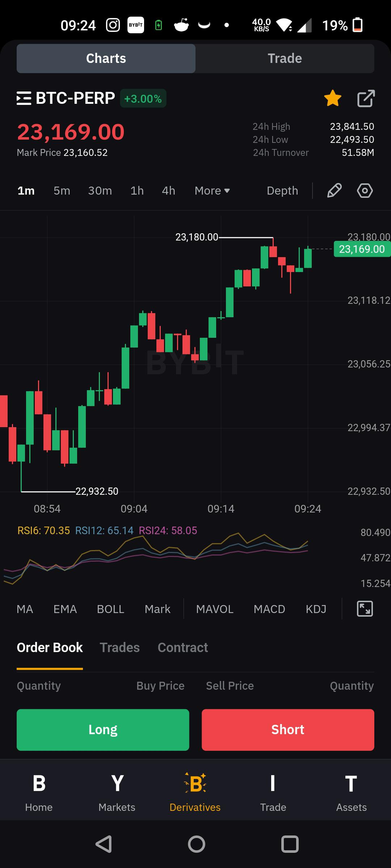391x868 pixels.
Task: Tap Android home button
Action: [196, 844]
